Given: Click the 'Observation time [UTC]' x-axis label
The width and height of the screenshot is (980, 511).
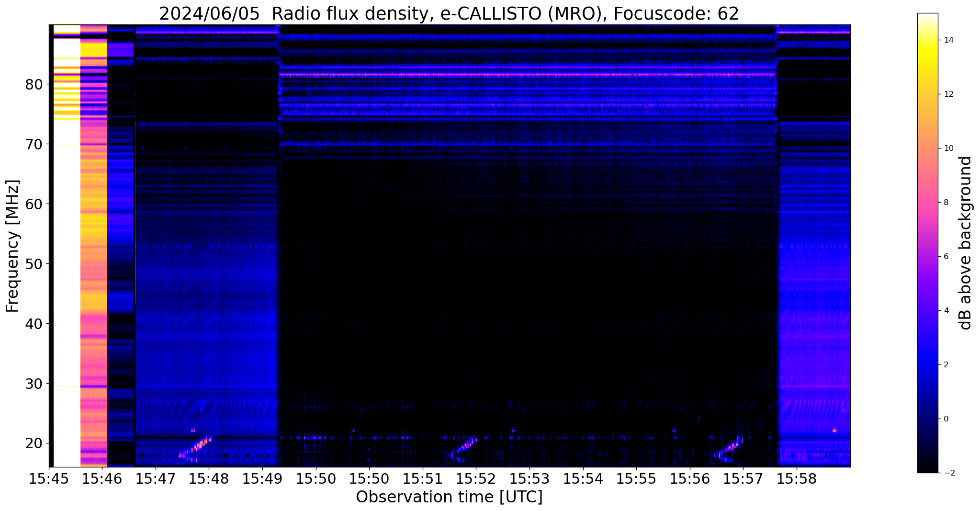Looking at the screenshot, I should 449,497.
